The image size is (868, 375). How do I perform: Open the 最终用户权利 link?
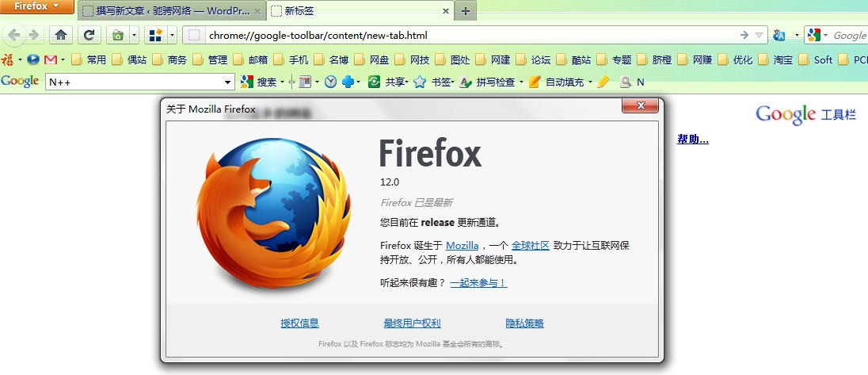413,323
